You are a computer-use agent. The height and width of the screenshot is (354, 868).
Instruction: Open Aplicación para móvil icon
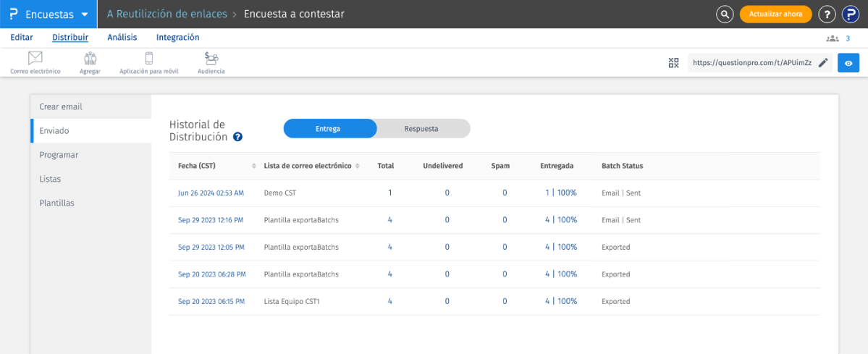click(148, 59)
